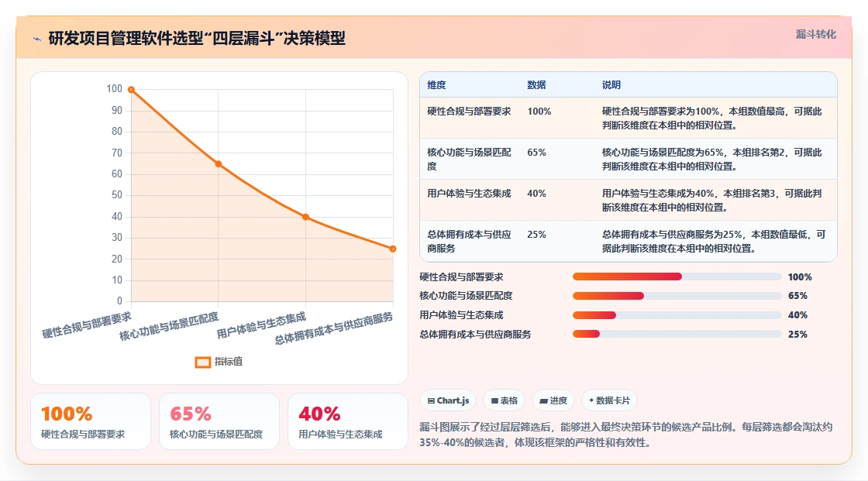The image size is (868, 481).
Task: Click the 漏斗转化 tag in the header
Action: [815, 34]
